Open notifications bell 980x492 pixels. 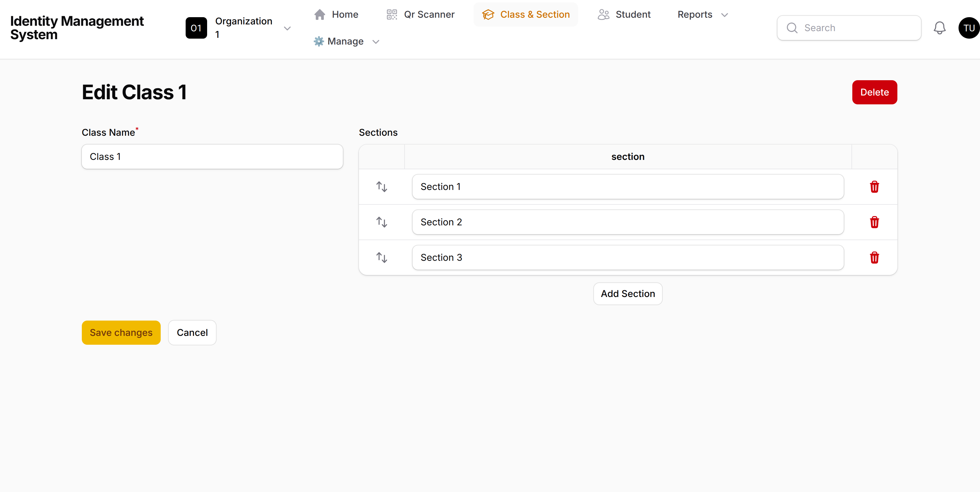tap(939, 28)
